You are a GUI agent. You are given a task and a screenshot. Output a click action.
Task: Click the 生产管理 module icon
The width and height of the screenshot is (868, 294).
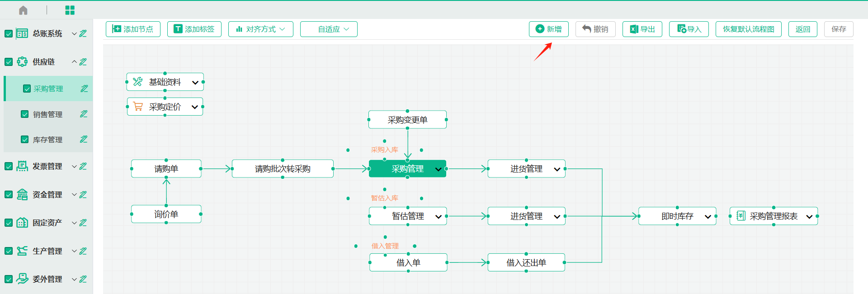tap(22, 251)
